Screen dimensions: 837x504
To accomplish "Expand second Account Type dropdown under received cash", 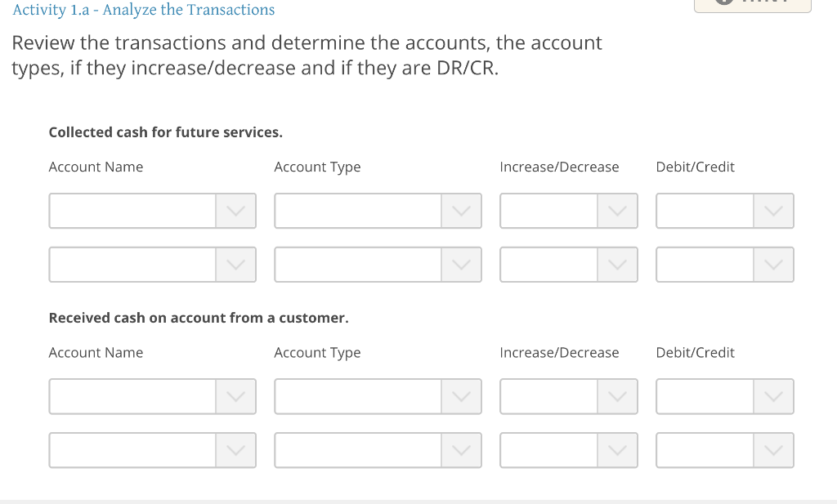I will [x=462, y=450].
